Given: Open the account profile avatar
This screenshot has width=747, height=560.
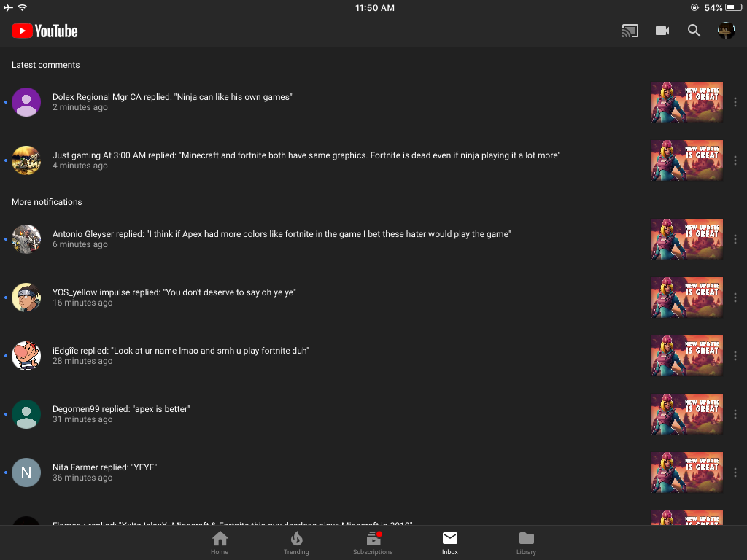Looking at the screenshot, I should (726, 31).
